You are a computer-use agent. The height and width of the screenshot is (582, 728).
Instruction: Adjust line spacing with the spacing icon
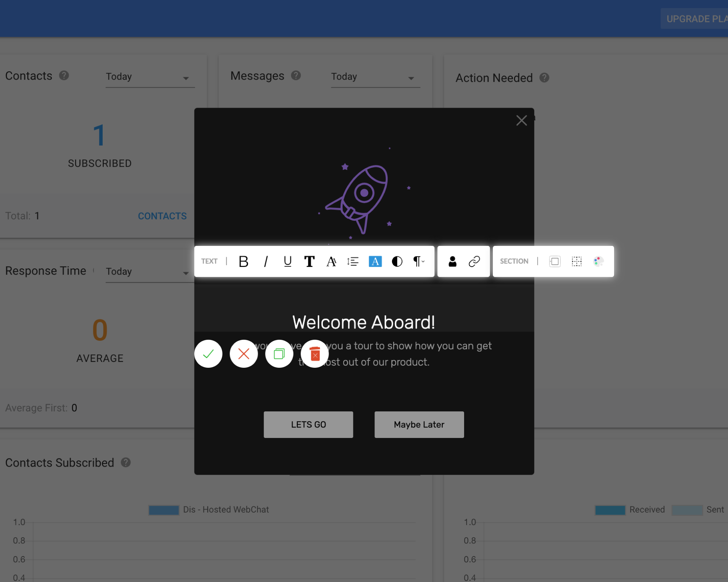[x=352, y=262]
